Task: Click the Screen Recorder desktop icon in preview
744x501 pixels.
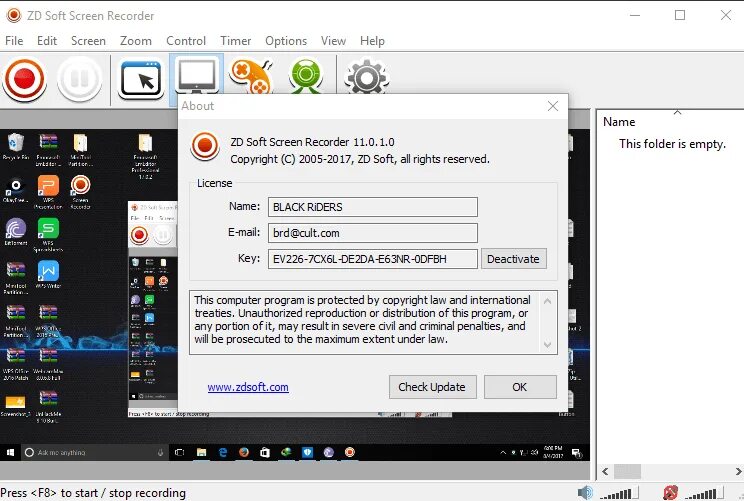Action: click(80, 192)
